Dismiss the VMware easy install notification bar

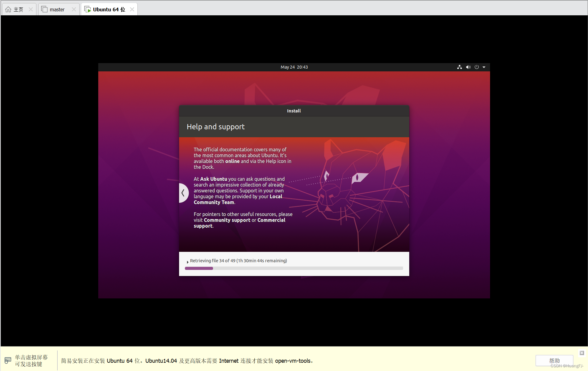pos(582,353)
